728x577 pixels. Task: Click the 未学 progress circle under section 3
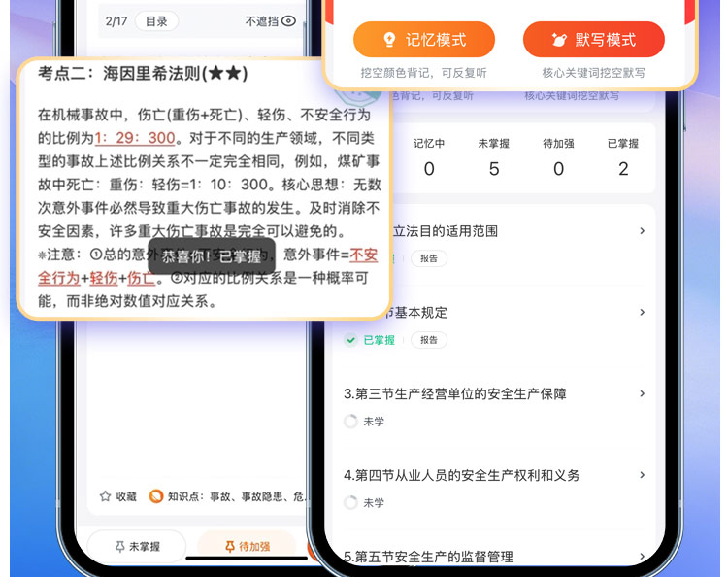[x=351, y=422]
